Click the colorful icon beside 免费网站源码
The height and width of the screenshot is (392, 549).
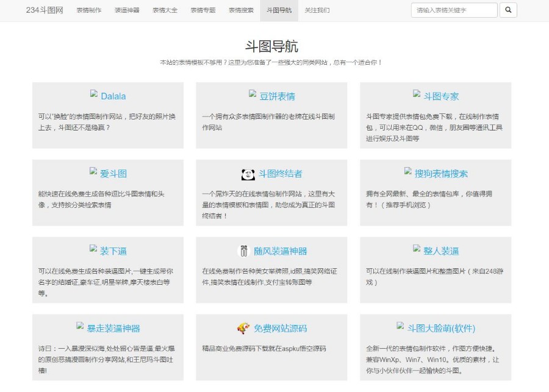[243, 328]
